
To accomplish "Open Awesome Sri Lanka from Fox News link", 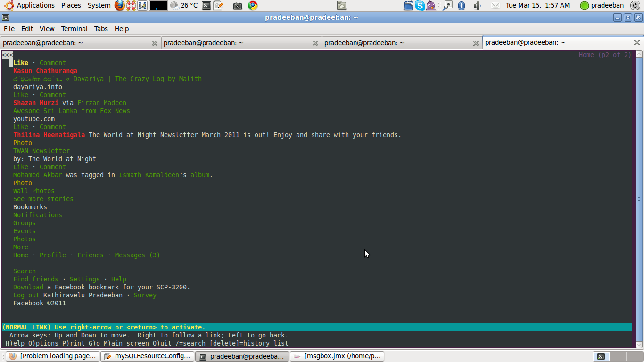I will click(72, 111).
